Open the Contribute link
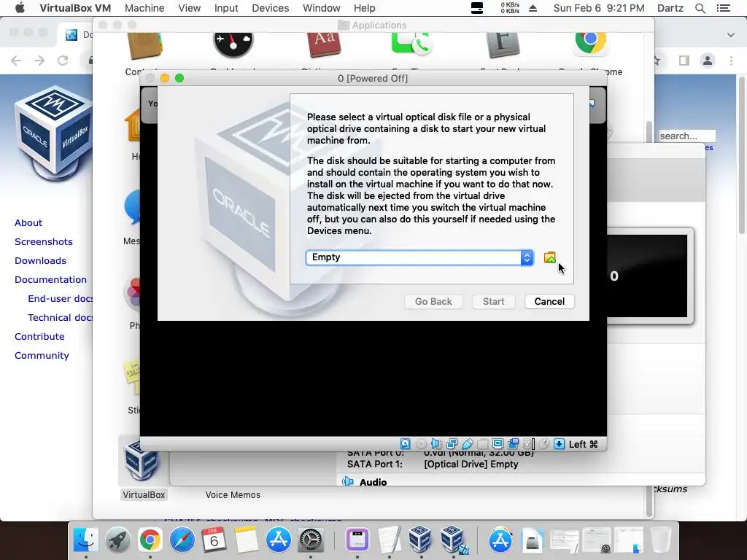 pyautogui.click(x=39, y=337)
